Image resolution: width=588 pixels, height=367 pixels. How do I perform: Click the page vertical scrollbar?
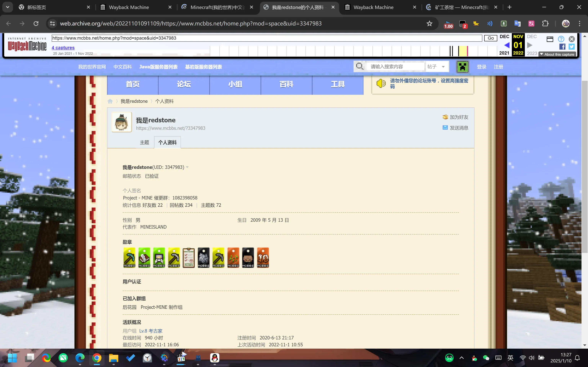(x=585, y=167)
